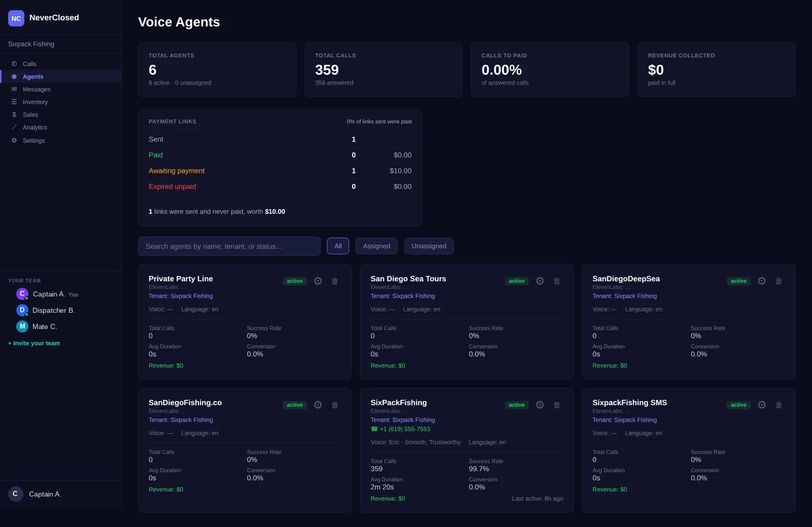
Task: Filter agents by Unassigned
Action: click(x=429, y=246)
